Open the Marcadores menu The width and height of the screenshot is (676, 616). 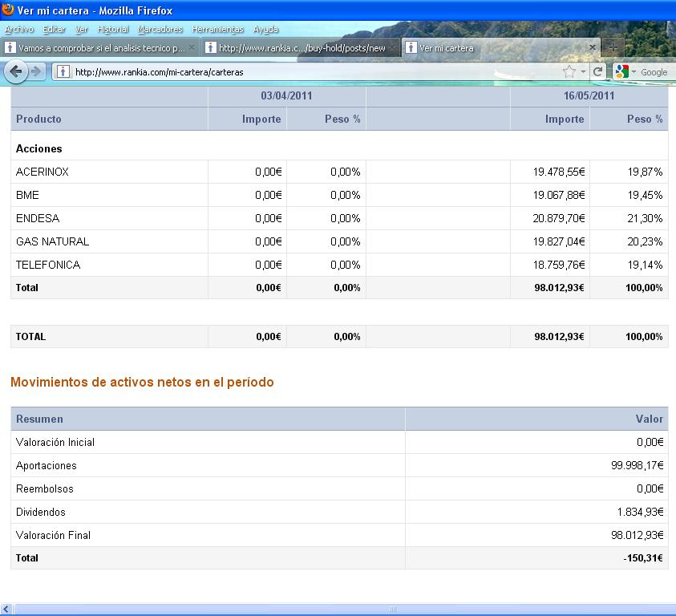[160, 29]
